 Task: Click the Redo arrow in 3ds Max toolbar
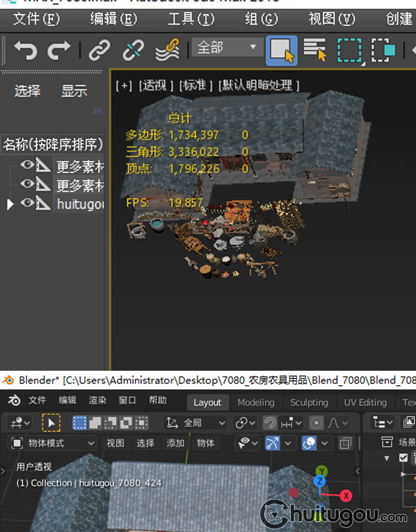(59, 50)
